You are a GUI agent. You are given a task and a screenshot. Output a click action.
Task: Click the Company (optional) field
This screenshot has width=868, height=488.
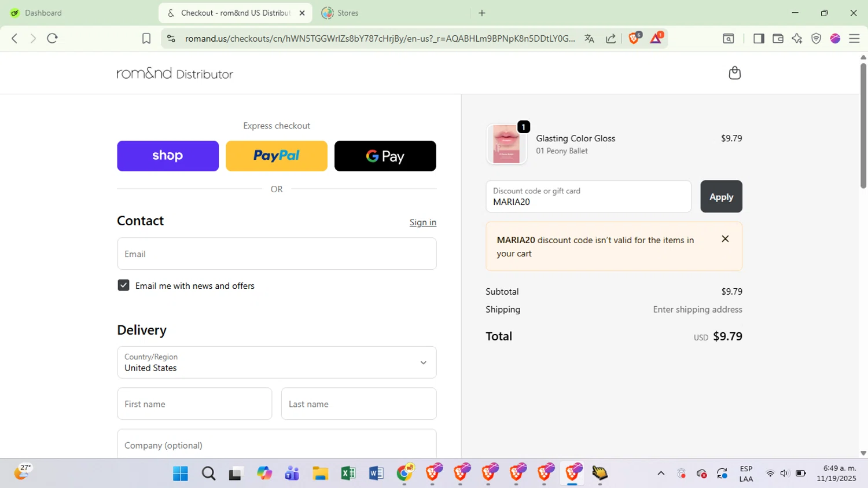(277, 444)
